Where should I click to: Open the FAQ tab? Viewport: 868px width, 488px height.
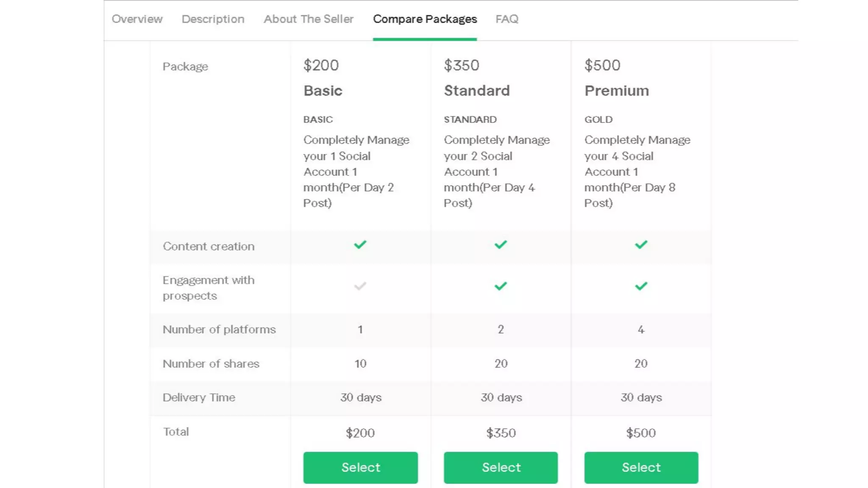point(507,19)
